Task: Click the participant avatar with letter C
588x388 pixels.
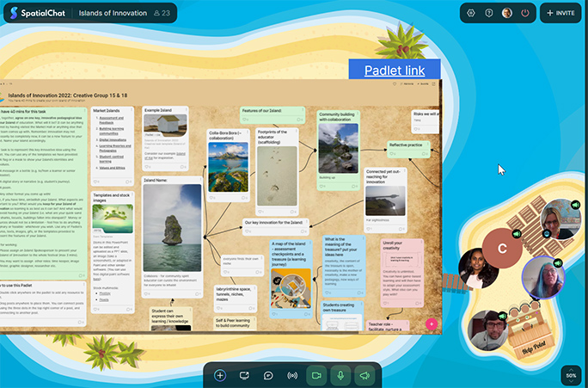Action: 502,248
